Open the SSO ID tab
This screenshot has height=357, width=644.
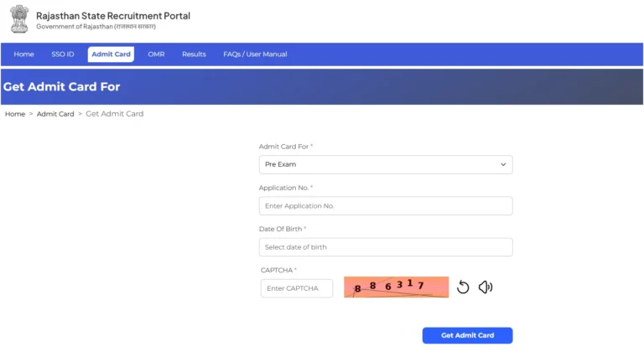pos(63,54)
